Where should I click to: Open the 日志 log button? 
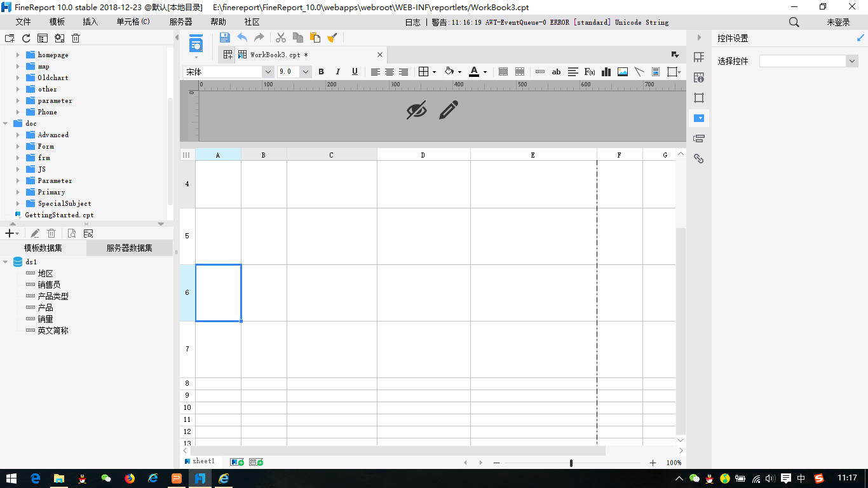pos(412,22)
